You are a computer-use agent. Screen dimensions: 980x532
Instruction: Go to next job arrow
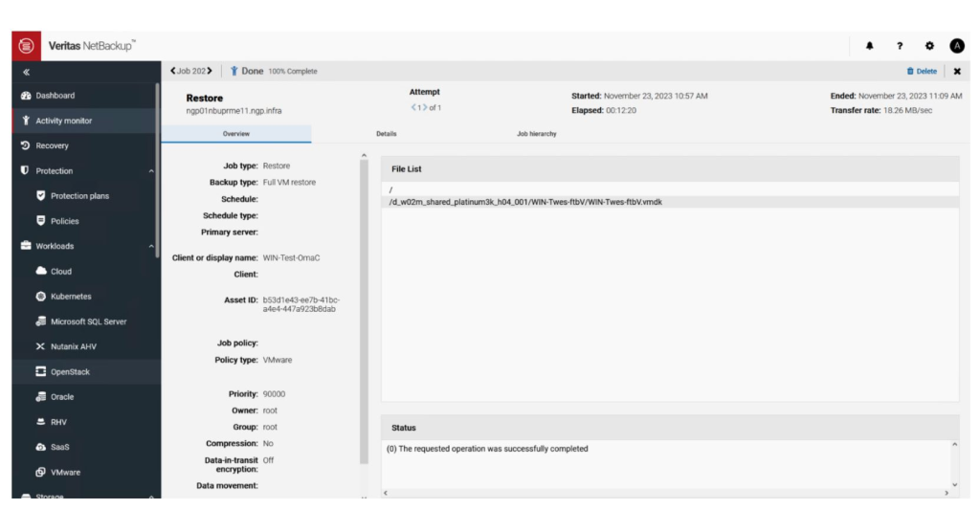click(x=210, y=71)
